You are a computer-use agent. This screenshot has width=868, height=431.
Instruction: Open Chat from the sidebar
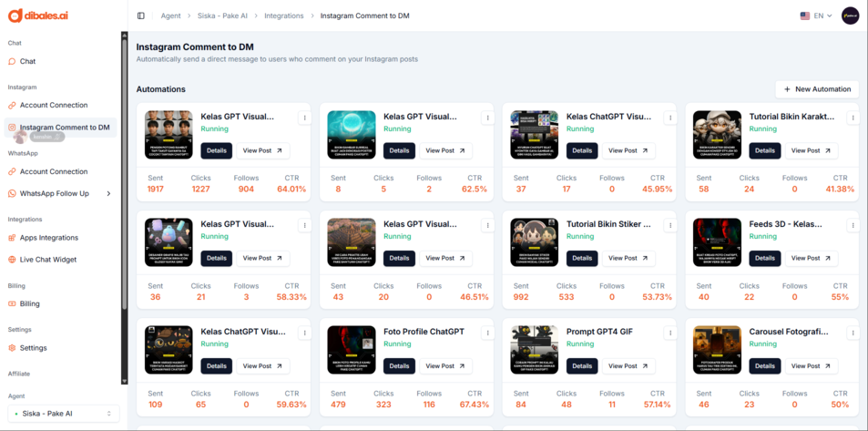(27, 61)
